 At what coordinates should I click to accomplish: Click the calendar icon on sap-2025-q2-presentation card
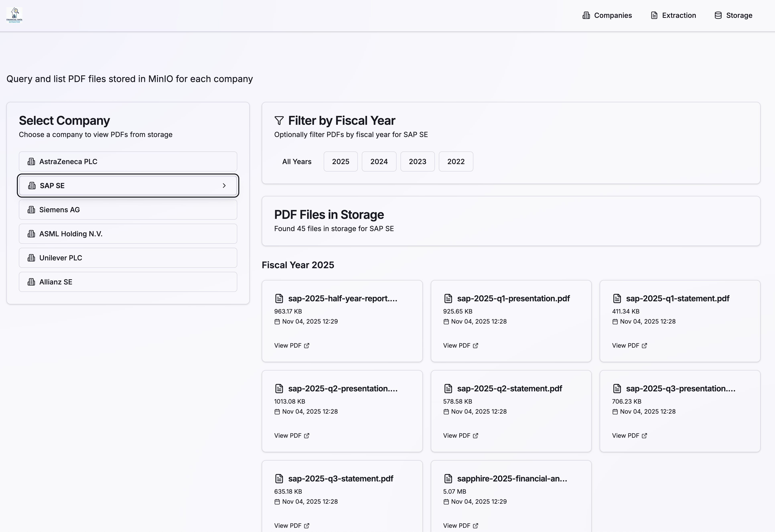point(277,412)
